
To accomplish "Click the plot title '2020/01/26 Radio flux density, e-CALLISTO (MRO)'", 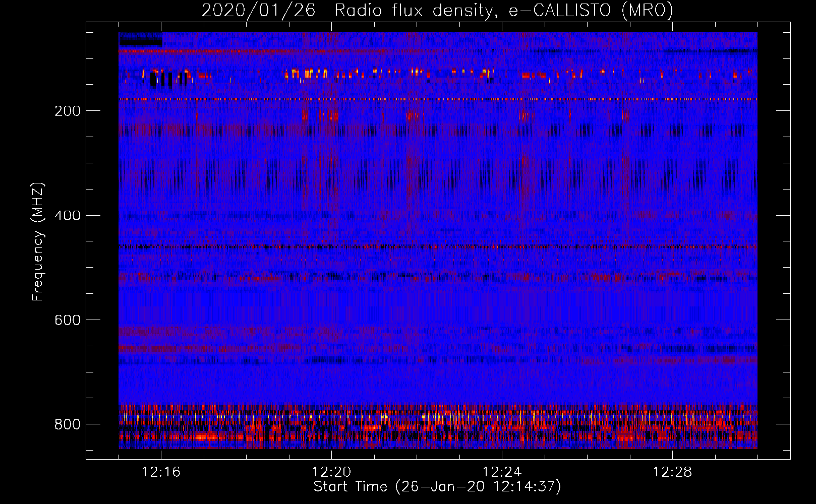I will coord(437,10).
